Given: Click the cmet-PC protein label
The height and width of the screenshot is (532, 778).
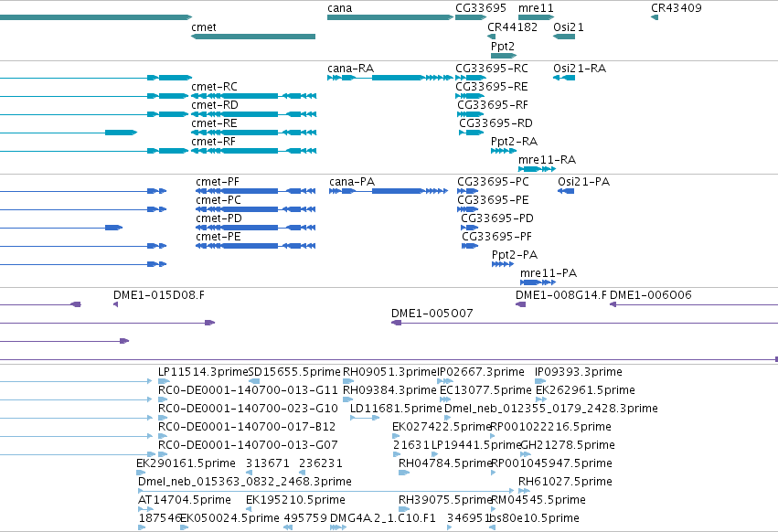Looking at the screenshot, I should click(218, 200).
